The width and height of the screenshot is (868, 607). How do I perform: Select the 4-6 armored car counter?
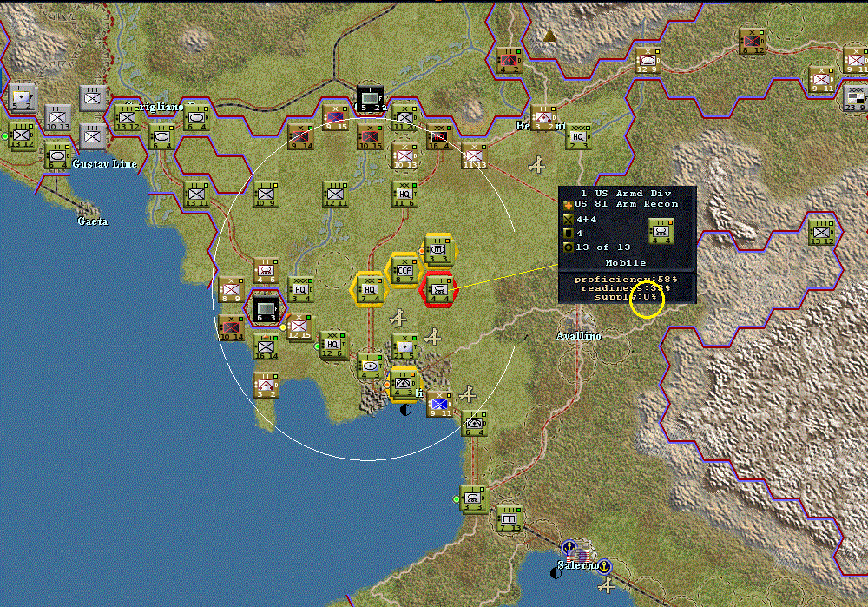(266, 270)
